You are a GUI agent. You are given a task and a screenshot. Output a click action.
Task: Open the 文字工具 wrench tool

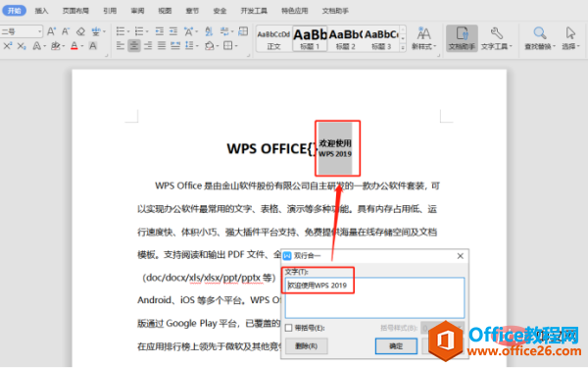tap(497, 38)
